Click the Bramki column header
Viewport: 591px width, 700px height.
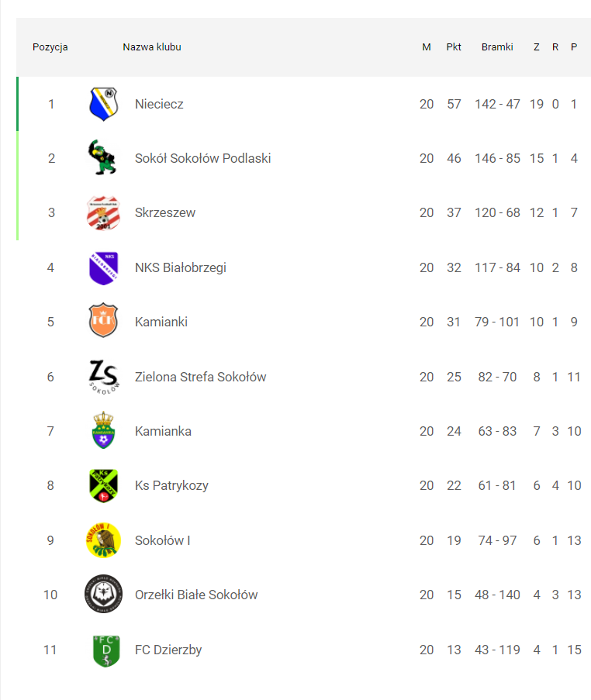[x=497, y=47]
